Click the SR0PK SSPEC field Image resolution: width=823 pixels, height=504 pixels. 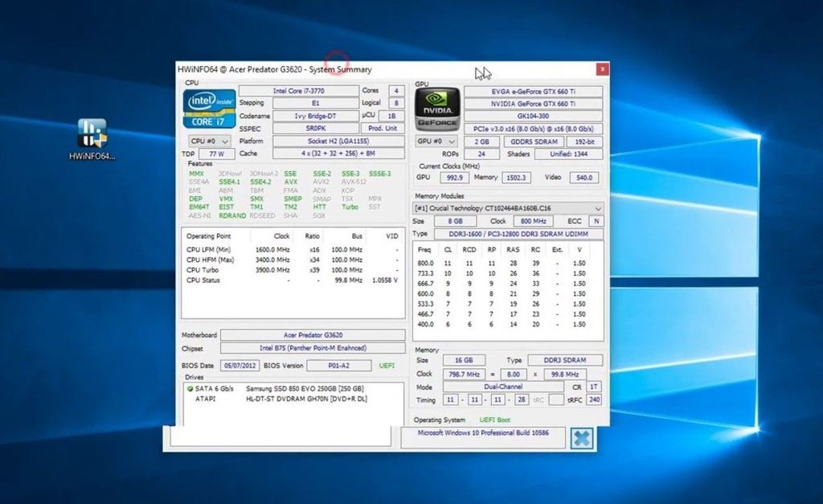(315, 129)
